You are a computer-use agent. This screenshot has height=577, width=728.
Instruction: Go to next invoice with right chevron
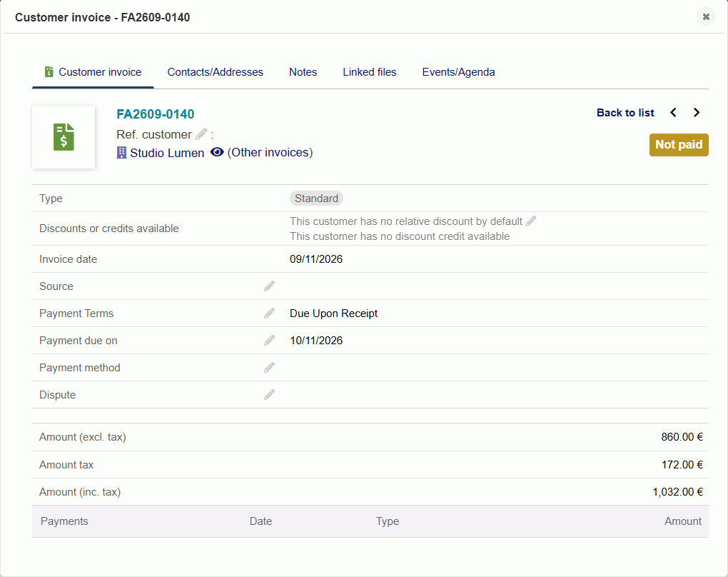tap(696, 112)
